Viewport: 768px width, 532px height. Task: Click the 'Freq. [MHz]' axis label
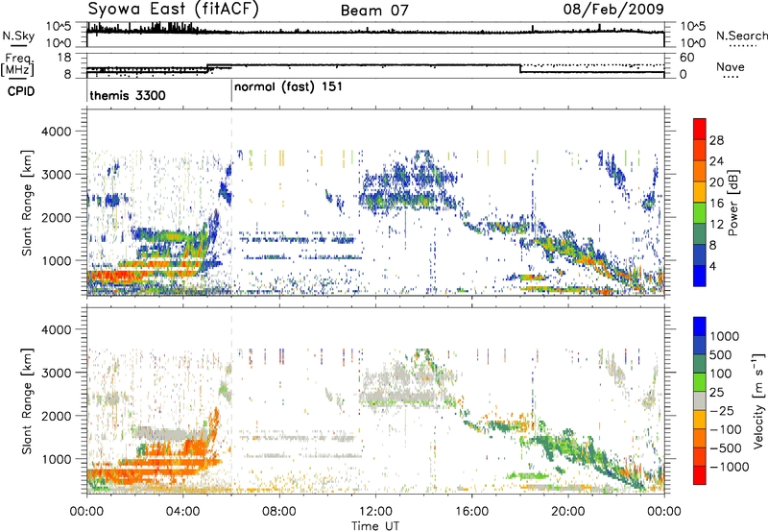[x=18, y=64]
